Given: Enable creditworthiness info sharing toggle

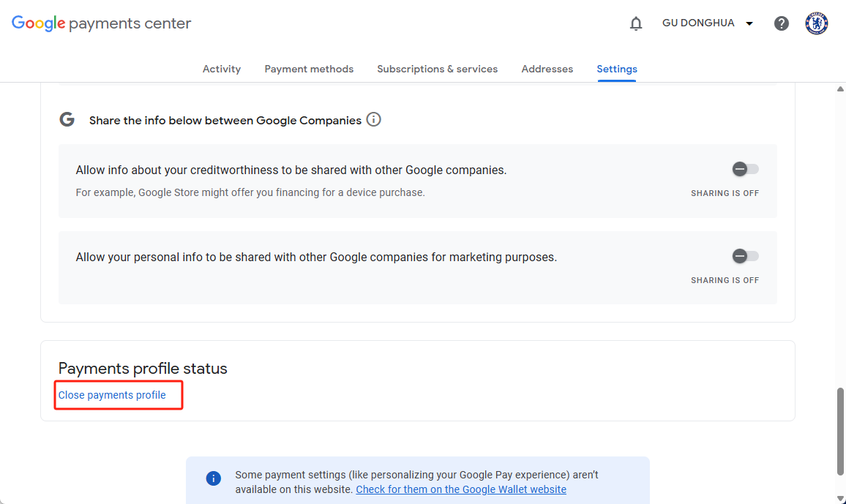Looking at the screenshot, I should pyautogui.click(x=745, y=170).
